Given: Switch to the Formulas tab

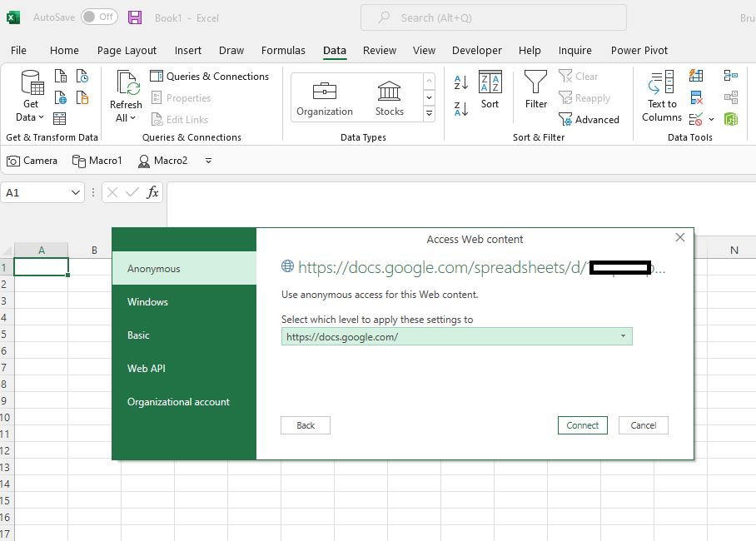Looking at the screenshot, I should pos(283,50).
